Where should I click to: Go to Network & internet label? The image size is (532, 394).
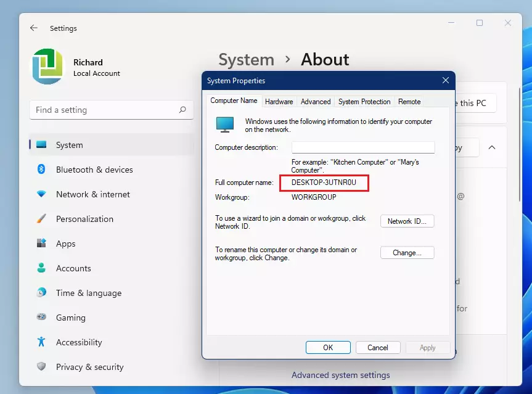tap(93, 194)
